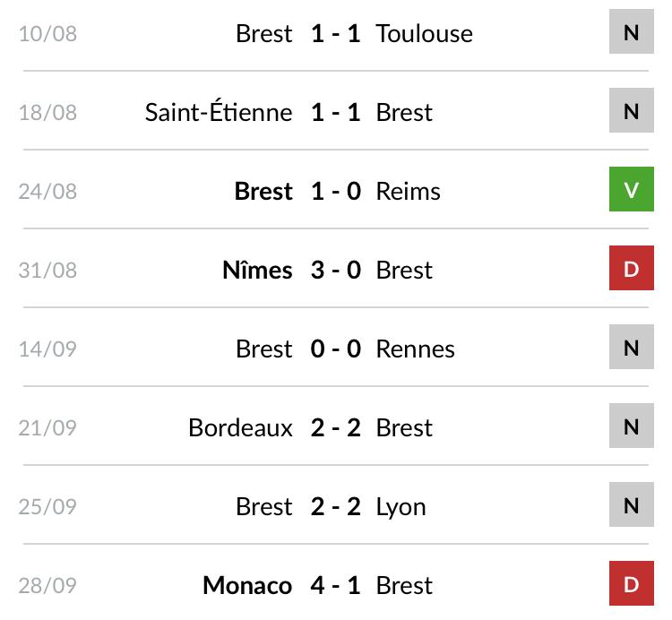Open the 4 - 1 Monaco-Brest score
Viewport: 672px width, 620px height.
click(336, 585)
